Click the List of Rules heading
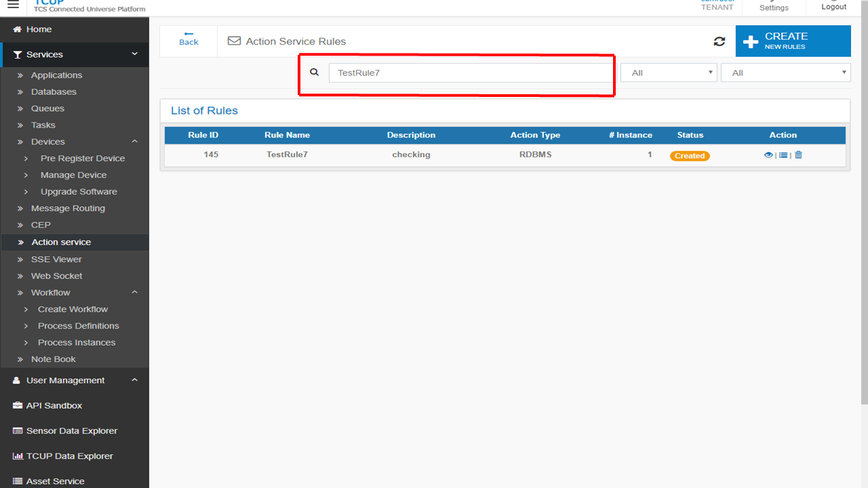868x488 pixels. pos(204,110)
